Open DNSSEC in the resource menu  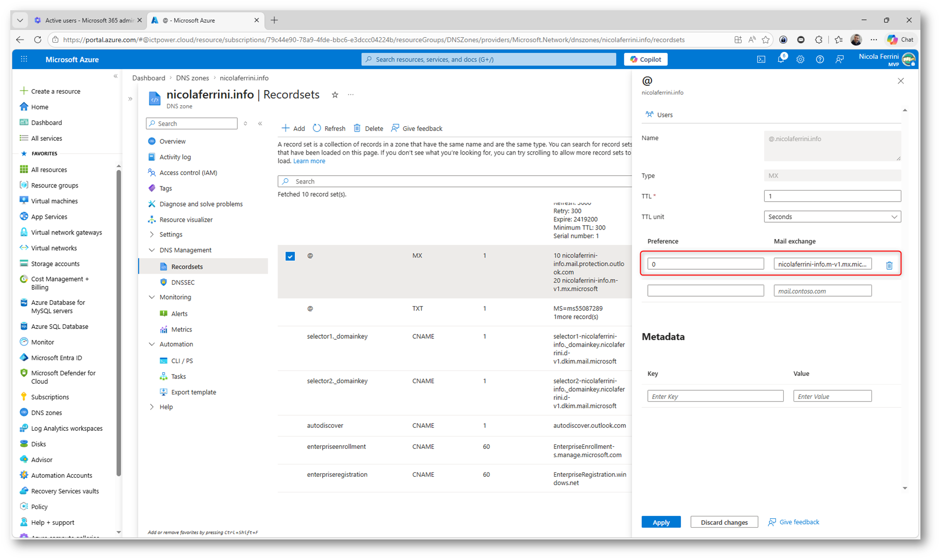point(183,282)
